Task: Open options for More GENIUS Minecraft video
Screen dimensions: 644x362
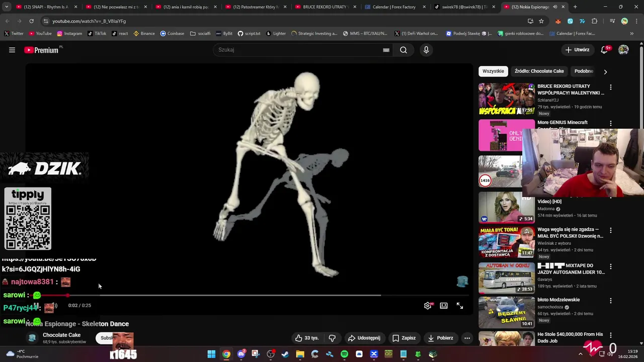Action: click(x=610, y=123)
